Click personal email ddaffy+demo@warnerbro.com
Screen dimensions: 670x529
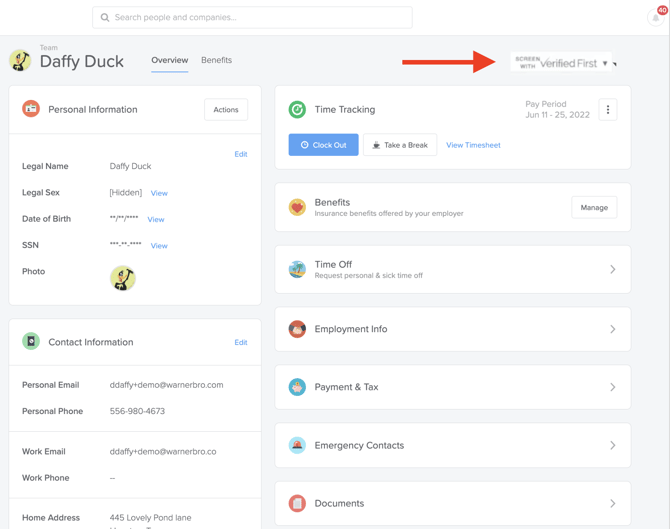point(166,385)
